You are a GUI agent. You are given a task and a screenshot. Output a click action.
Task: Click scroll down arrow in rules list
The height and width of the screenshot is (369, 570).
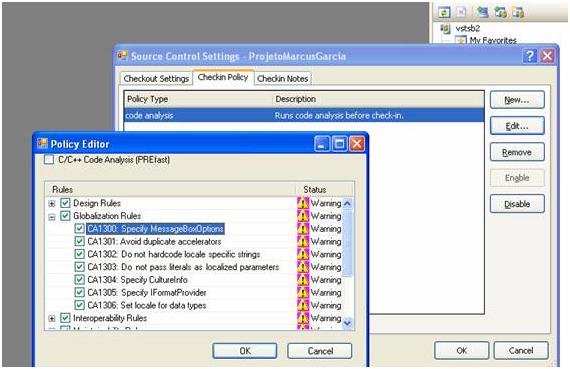coord(348,322)
